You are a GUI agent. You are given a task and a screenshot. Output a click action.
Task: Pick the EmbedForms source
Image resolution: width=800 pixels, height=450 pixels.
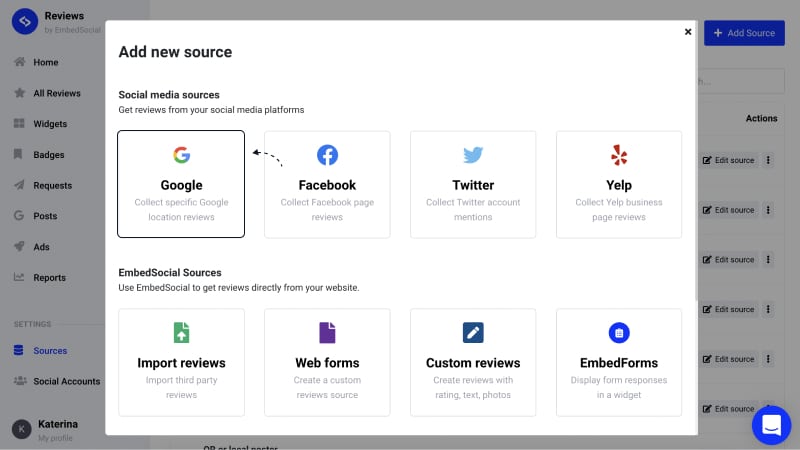619,362
